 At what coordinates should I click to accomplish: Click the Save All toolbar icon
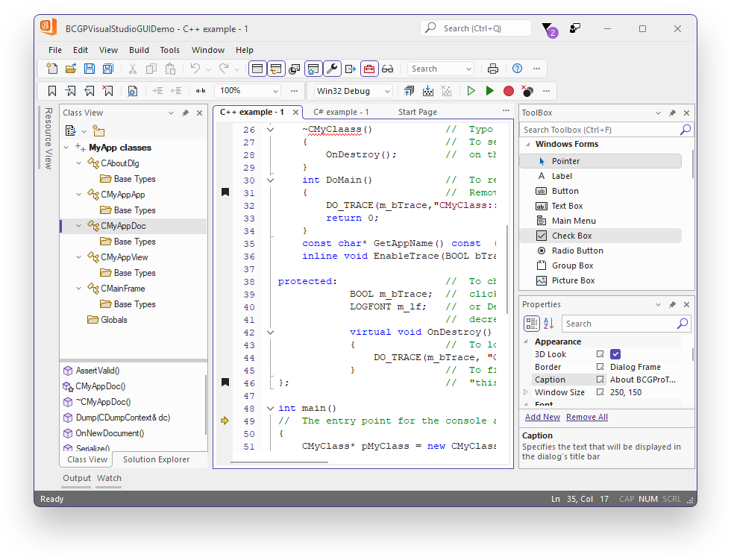(107, 68)
